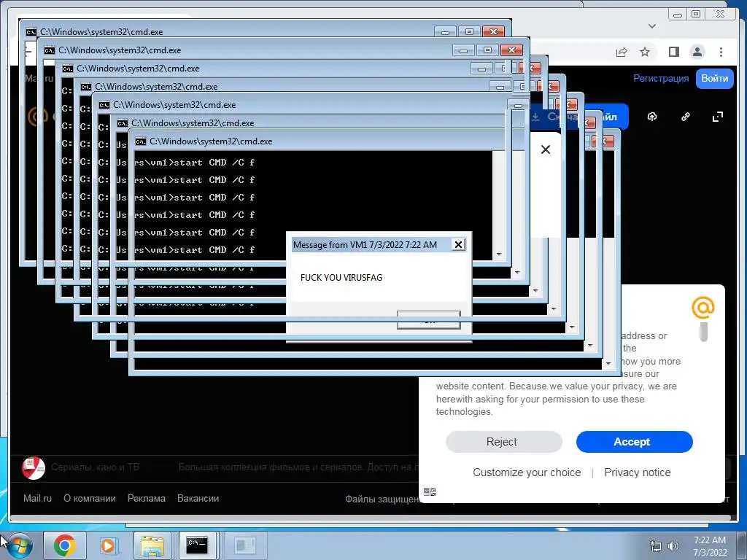Click the FUCK YOU VIRUSFAG message text

pos(341,278)
